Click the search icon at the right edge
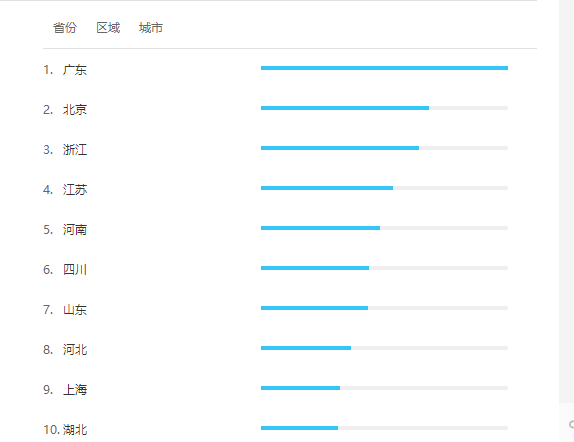This screenshot has height=442, width=574. click(x=571, y=424)
